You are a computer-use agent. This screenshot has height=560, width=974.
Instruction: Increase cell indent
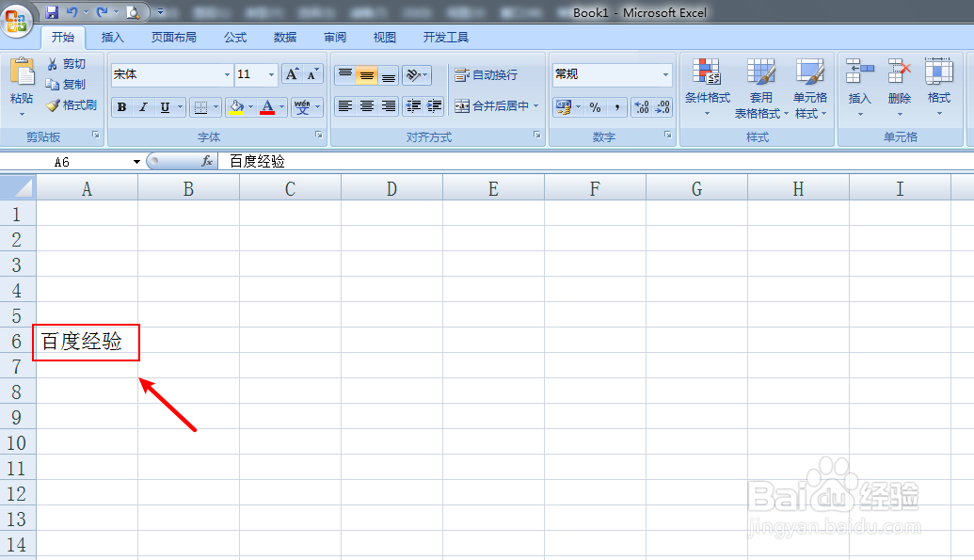tap(434, 106)
